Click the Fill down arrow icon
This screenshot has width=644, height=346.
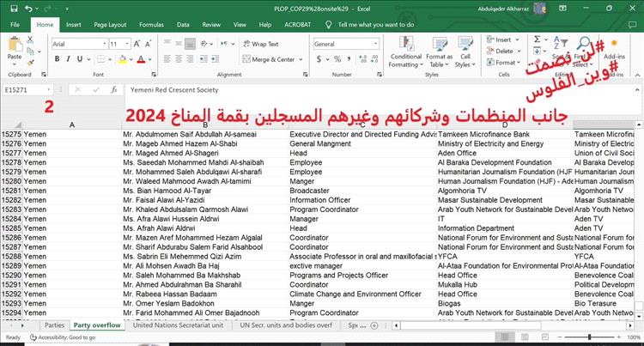click(x=538, y=51)
